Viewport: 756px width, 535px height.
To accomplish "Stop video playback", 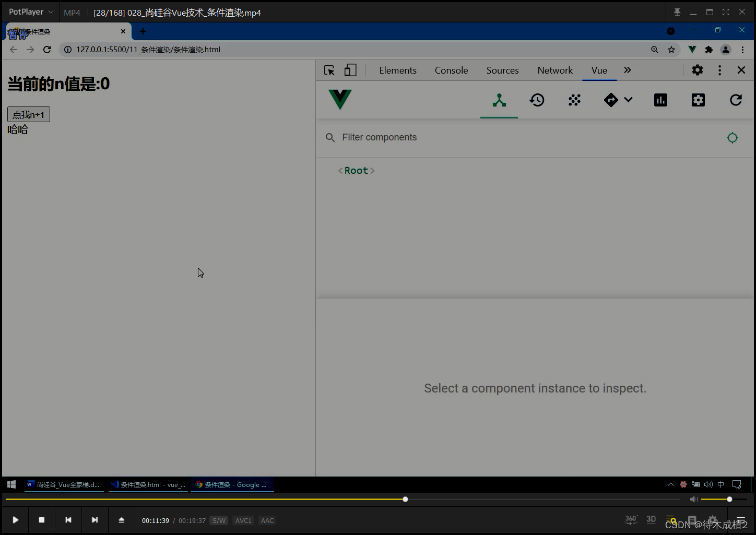I will click(42, 520).
